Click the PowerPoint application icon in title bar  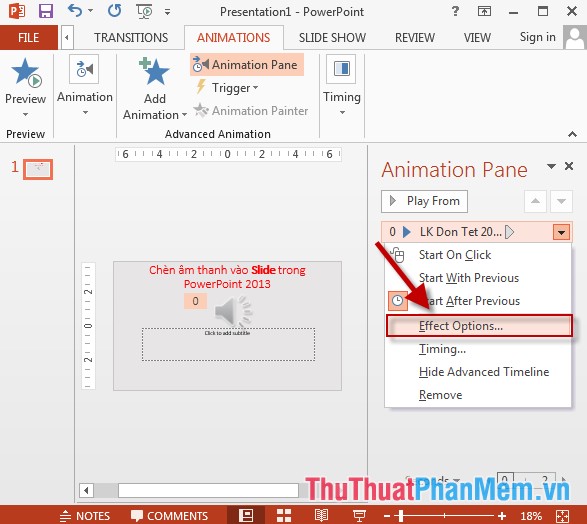click(17, 11)
